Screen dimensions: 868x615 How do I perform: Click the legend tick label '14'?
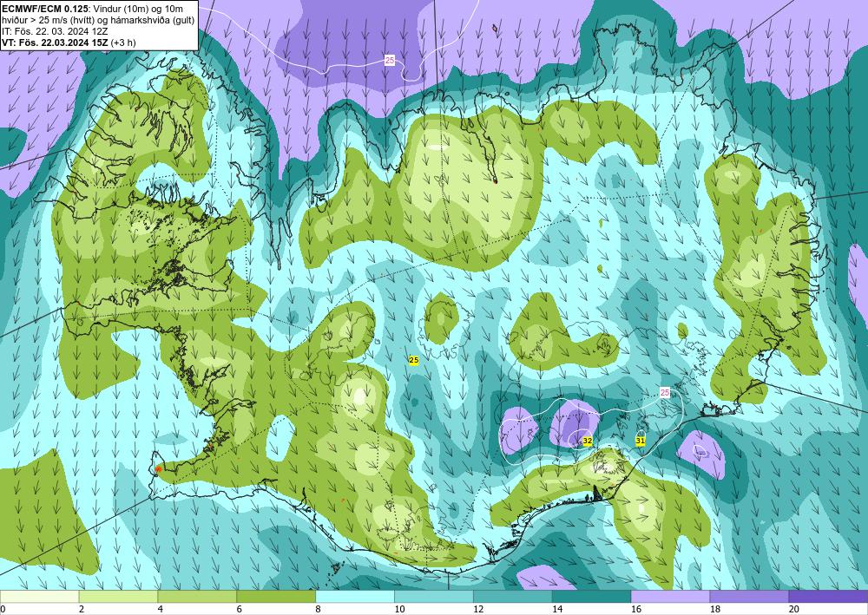(x=557, y=609)
